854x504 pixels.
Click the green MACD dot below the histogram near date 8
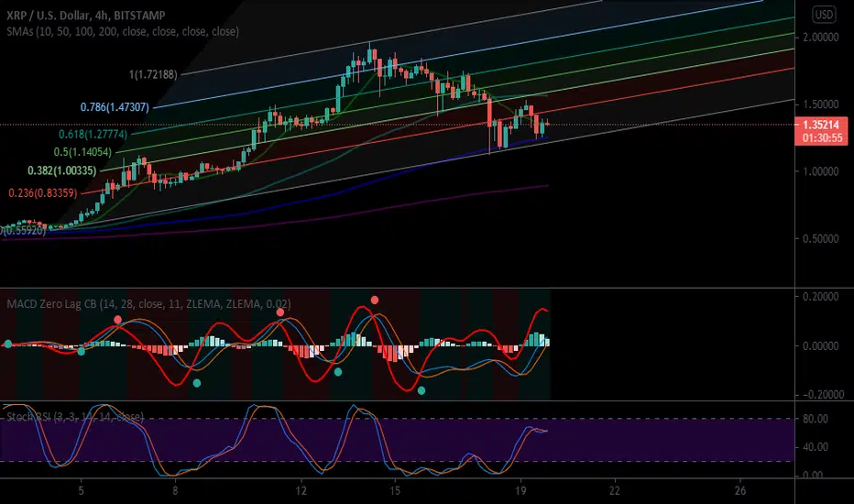197,383
